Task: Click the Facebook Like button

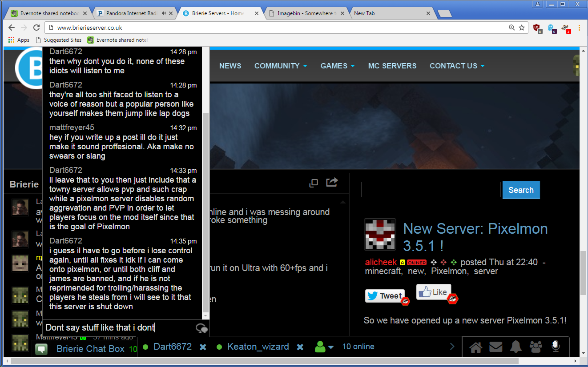Action: click(x=434, y=292)
